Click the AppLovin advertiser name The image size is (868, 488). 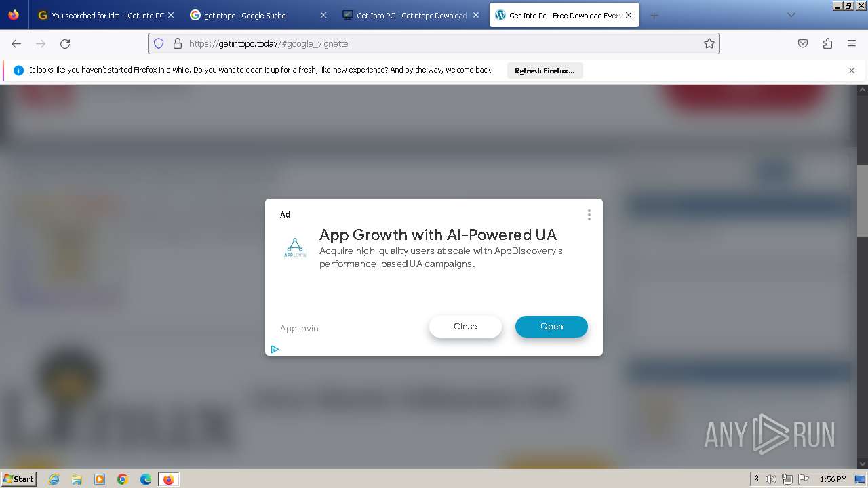pyautogui.click(x=299, y=328)
